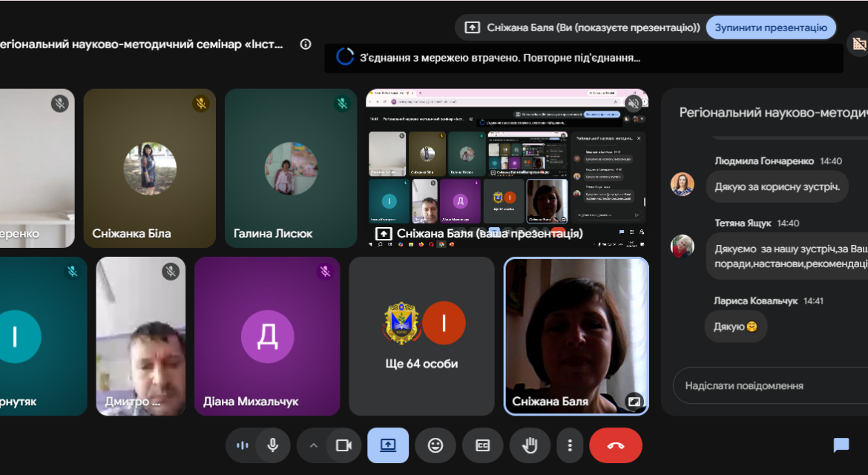Select Галина Лисюк participant tile
The image size is (868, 475).
pyautogui.click(x=291, y=168)
